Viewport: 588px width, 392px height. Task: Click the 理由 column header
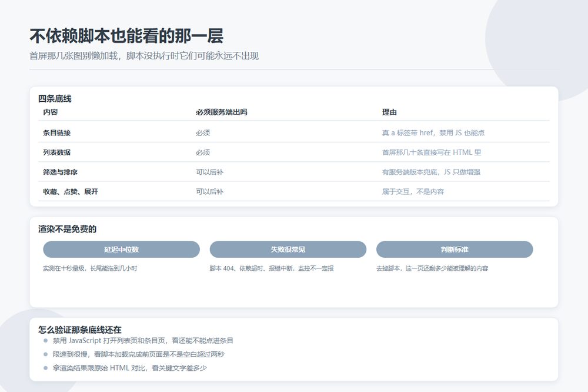pyautogui.click(x=389, y=112)
